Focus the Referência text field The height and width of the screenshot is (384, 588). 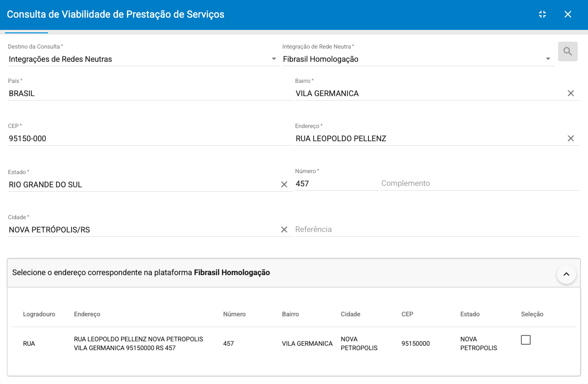coord(436,230)
